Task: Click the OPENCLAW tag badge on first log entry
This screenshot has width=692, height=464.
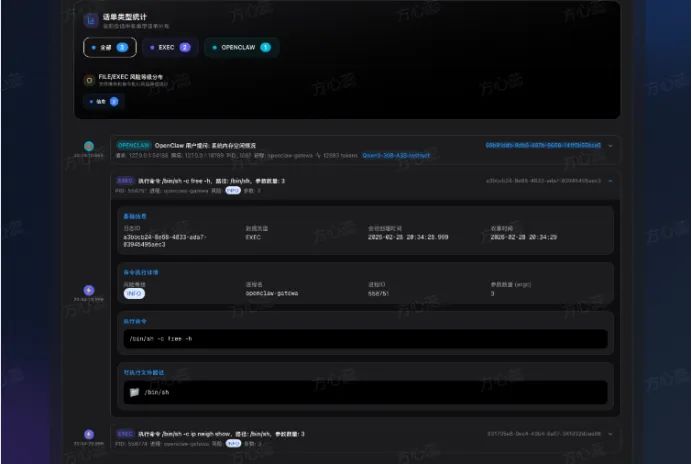Action: [x=133, y=145]
